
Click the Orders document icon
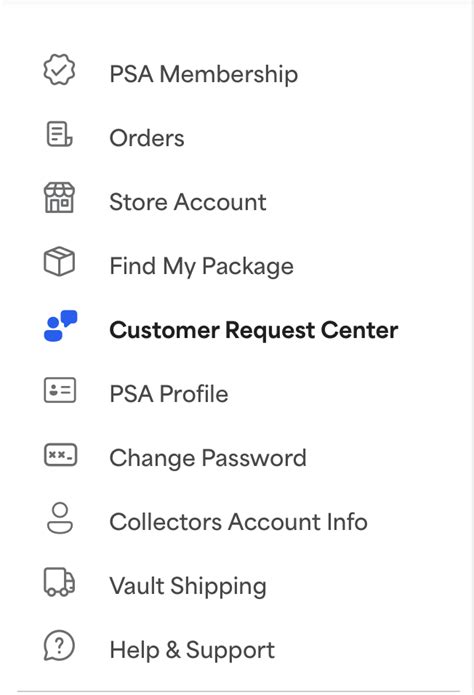59,134
